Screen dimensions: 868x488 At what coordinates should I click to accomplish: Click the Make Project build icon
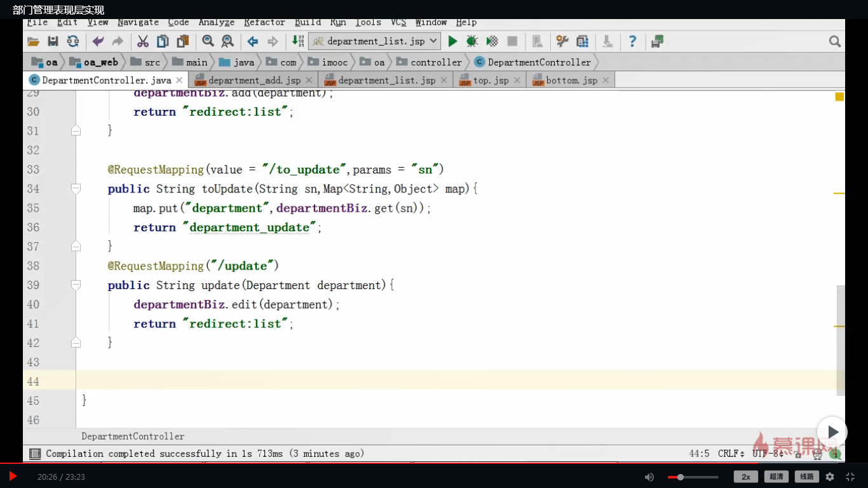(x=297, y=41)
